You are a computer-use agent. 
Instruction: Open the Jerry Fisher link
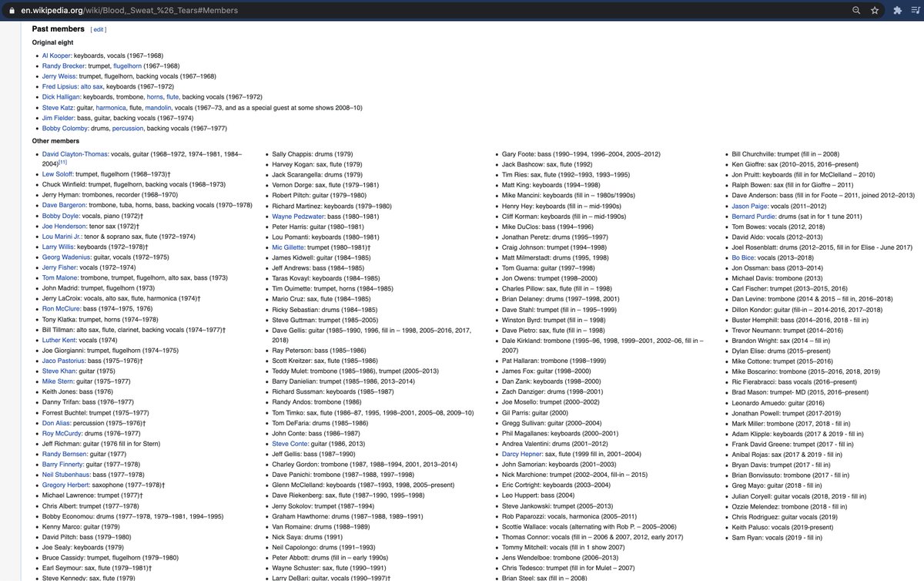60,267
